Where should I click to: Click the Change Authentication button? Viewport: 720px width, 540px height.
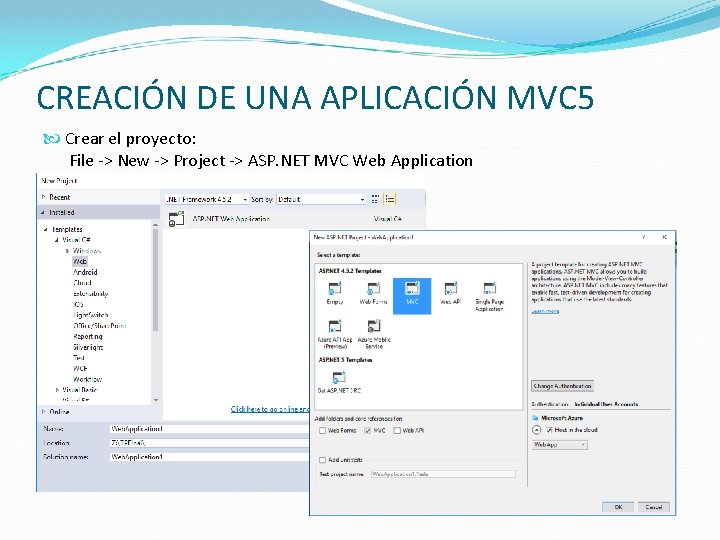(x=562, y=386)
